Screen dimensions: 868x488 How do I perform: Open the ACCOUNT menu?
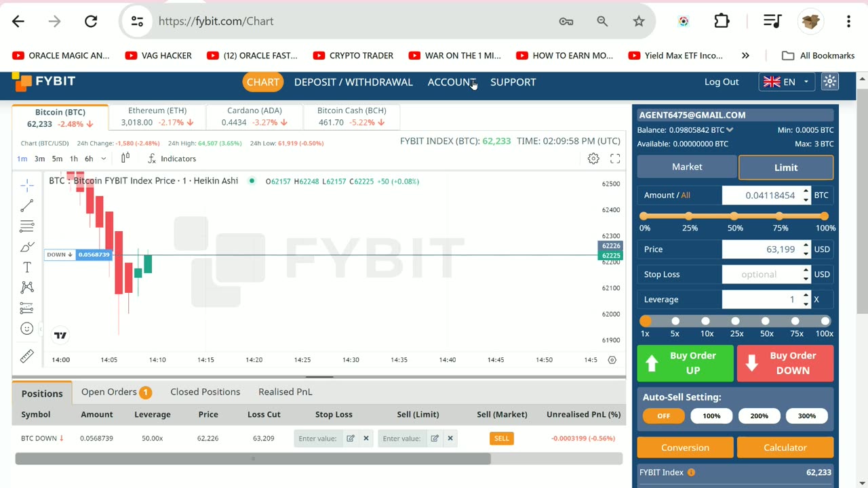(x=452, y=82)
